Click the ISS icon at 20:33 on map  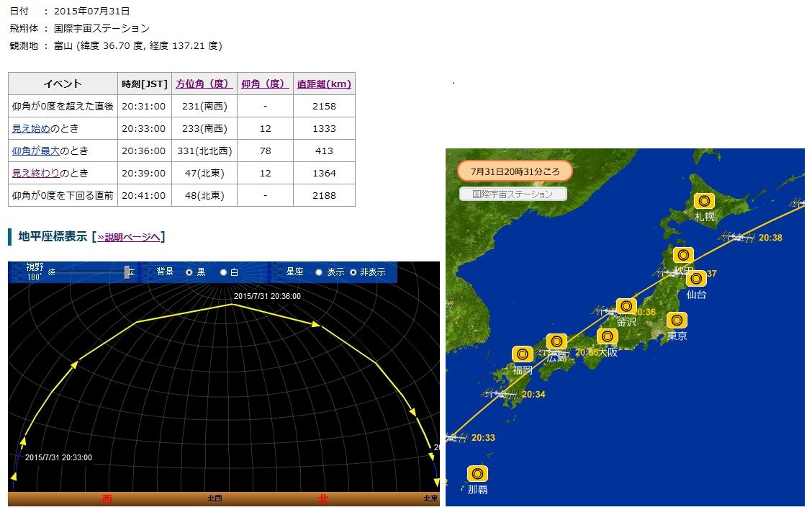point(456,438)
